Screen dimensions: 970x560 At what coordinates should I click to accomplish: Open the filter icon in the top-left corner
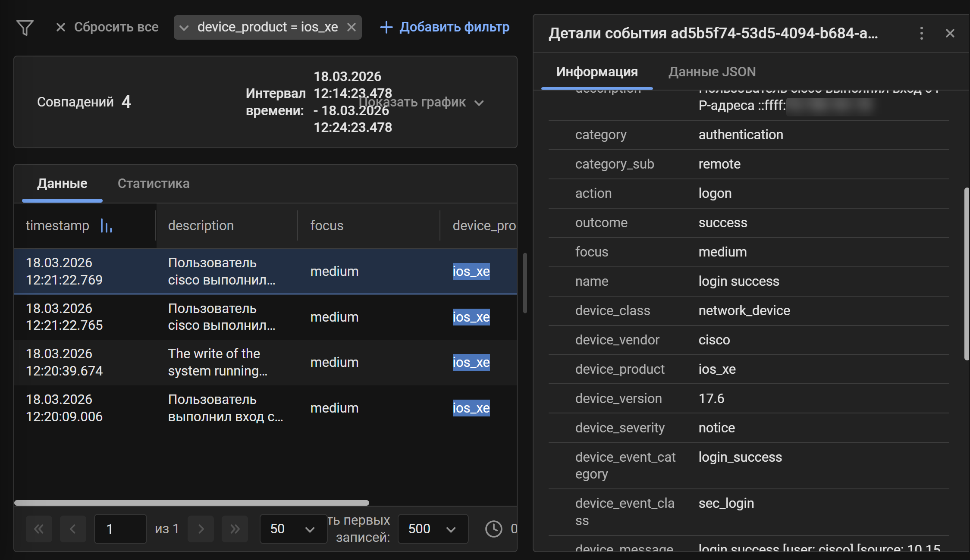pos(25,27)
